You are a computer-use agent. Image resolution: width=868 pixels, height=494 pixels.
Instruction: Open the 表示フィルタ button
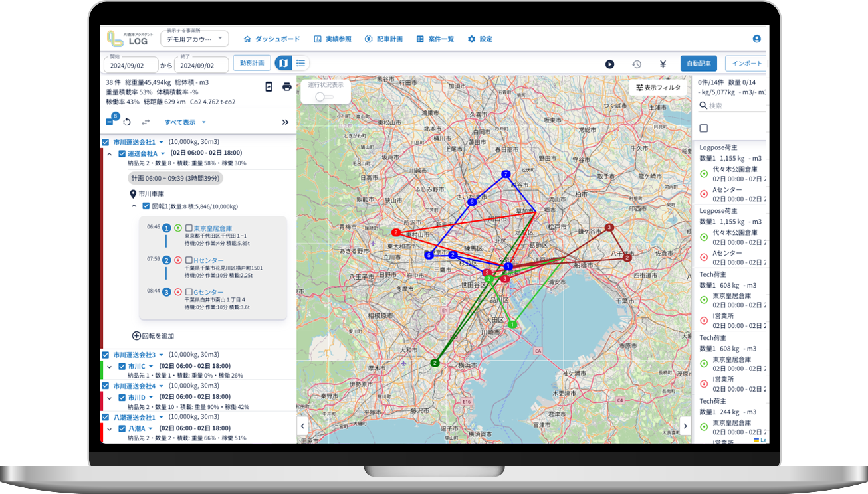point(659,88)
